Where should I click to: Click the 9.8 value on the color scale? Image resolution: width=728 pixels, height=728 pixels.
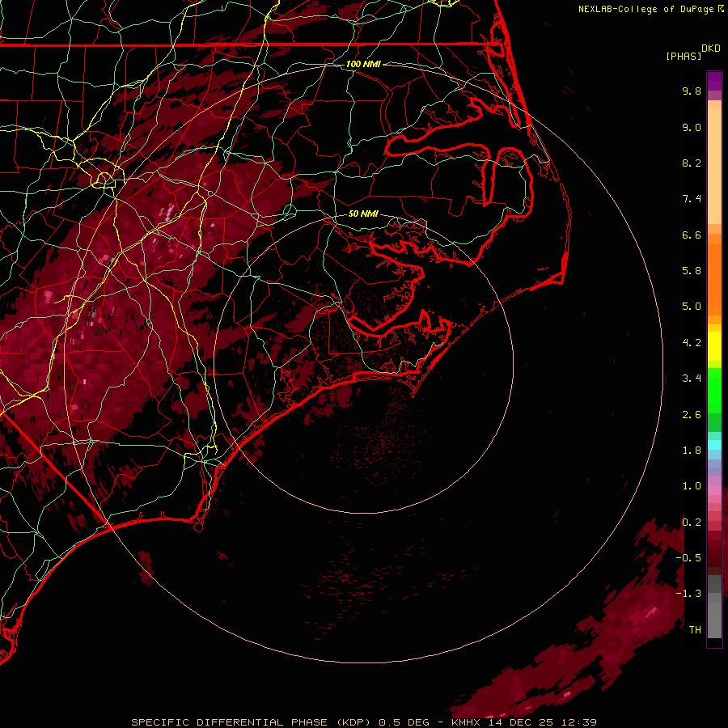click(692, 91)
